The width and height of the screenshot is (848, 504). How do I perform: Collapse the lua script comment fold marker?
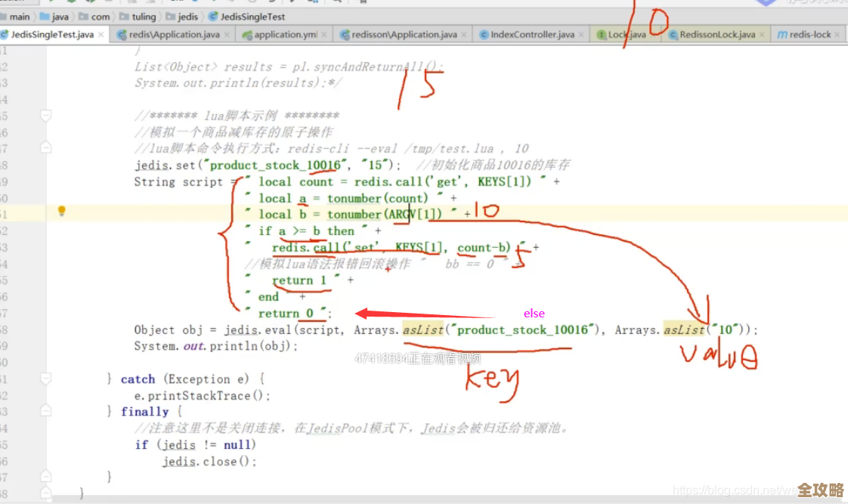pyautogui.click(x=46, y=116)
